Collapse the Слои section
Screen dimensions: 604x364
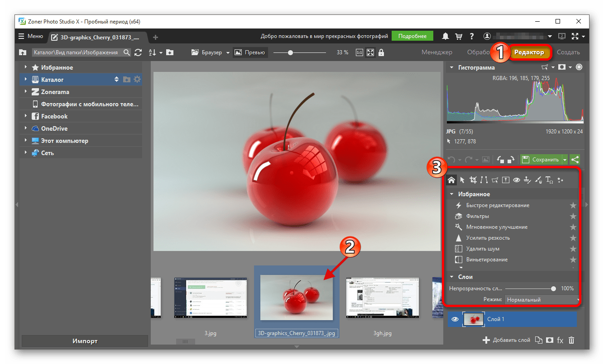click(x=451, y=277)
